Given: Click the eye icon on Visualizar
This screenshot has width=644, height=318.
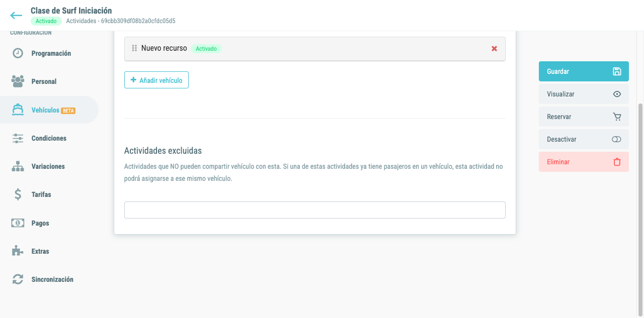Looking at the screenshot, I should 617,94.
